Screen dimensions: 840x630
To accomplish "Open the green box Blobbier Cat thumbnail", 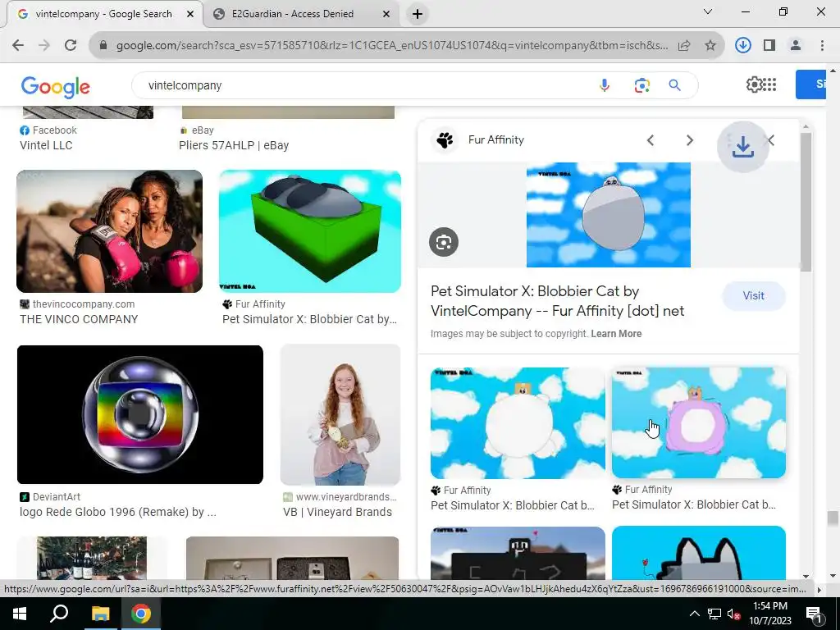I will (309, 231).
